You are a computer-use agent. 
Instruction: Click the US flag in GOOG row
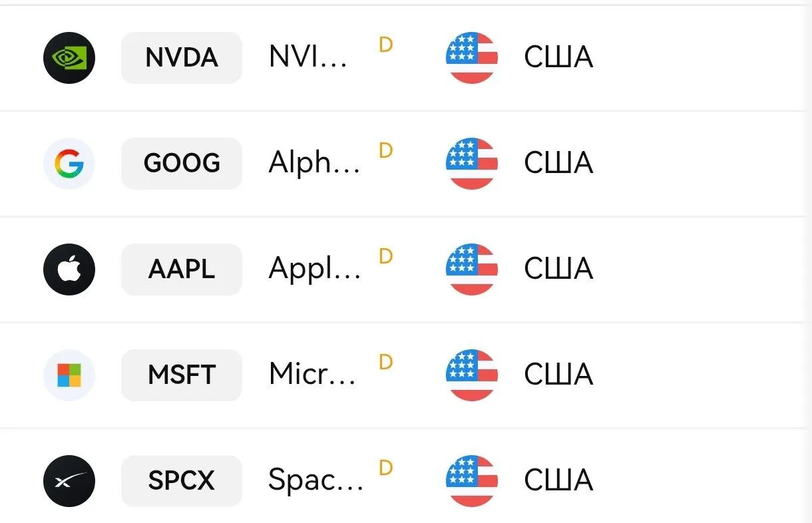coord(472,164)
